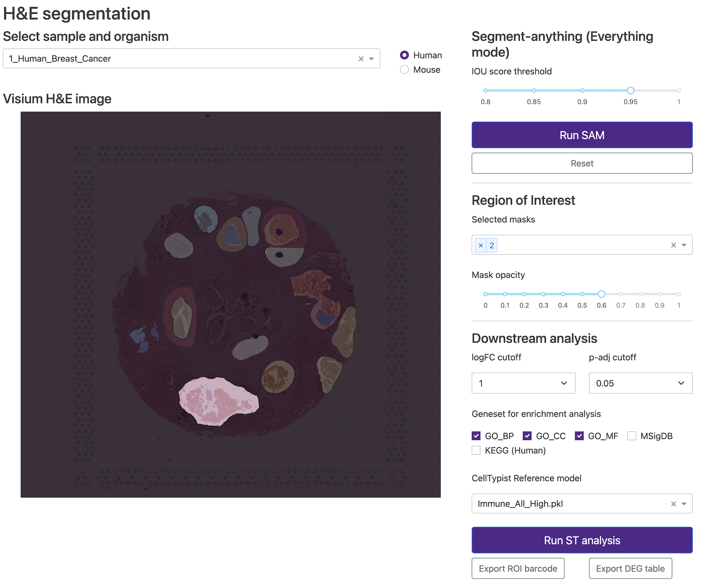Enable the MSigDB geneset checkbox

(631, 436)
